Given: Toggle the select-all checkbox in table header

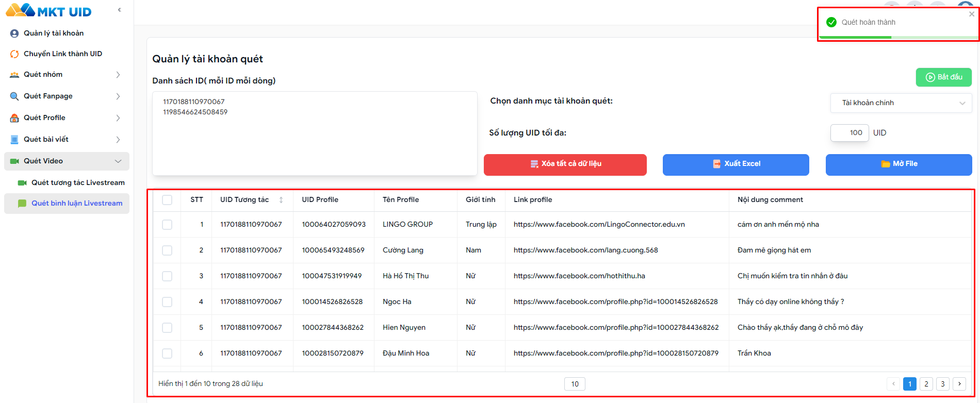Looking at the screenshot, I should click(167, 200).
